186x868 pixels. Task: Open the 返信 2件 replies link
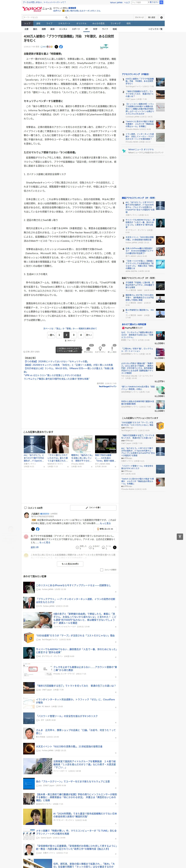35,548
